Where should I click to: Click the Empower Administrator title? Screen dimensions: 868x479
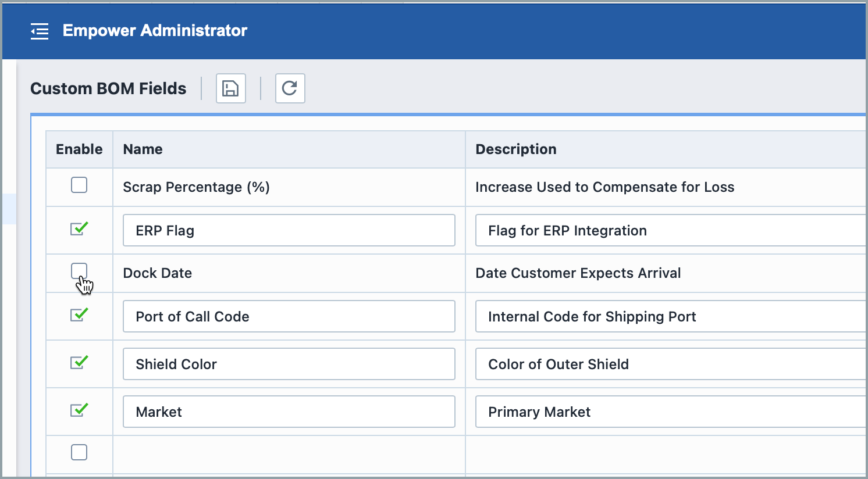[x=155, y=31]
